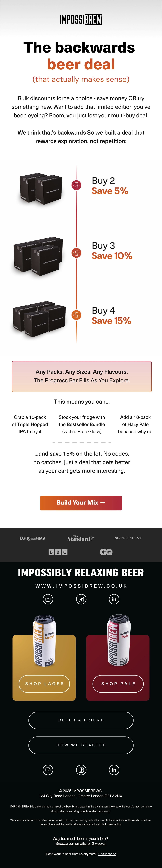162x868 pixels.
Task: Click the Lager can image
Action: [x=44, y=640]
